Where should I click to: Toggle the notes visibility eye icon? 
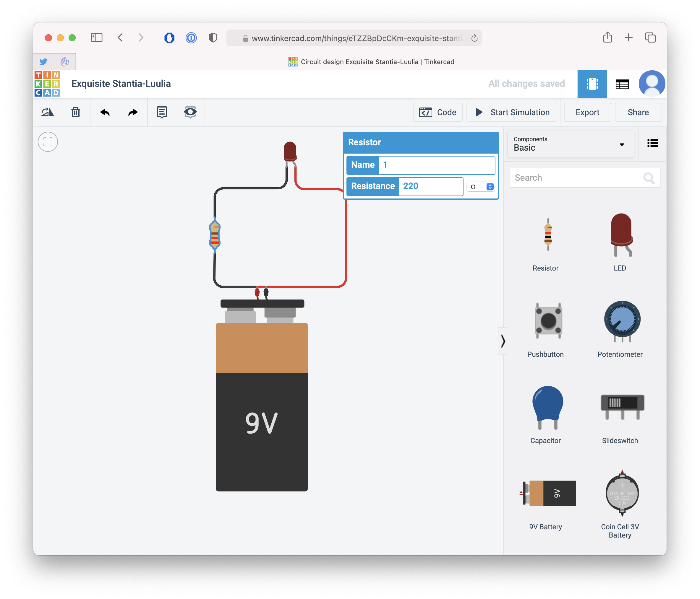[190, 113]
